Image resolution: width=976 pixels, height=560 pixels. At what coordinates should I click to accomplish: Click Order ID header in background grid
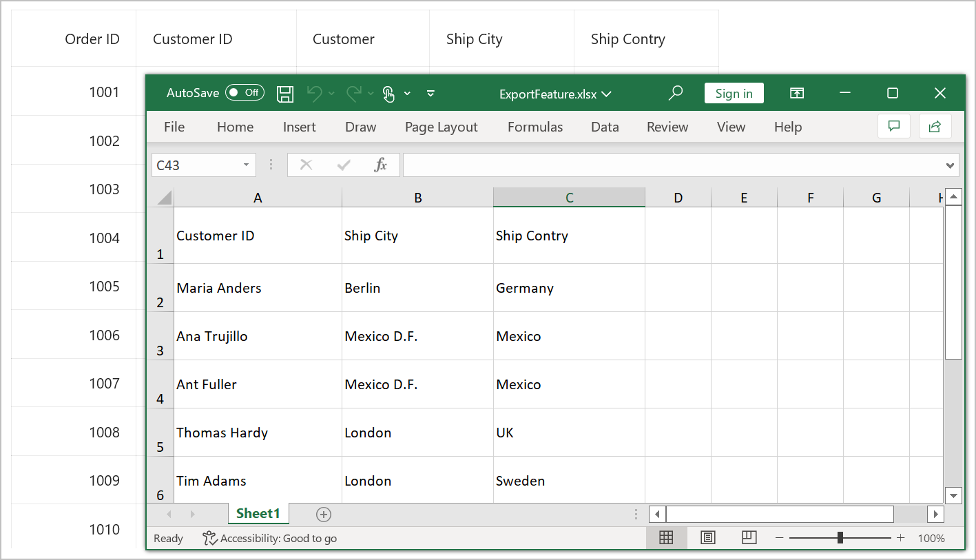tap(92, 39)
